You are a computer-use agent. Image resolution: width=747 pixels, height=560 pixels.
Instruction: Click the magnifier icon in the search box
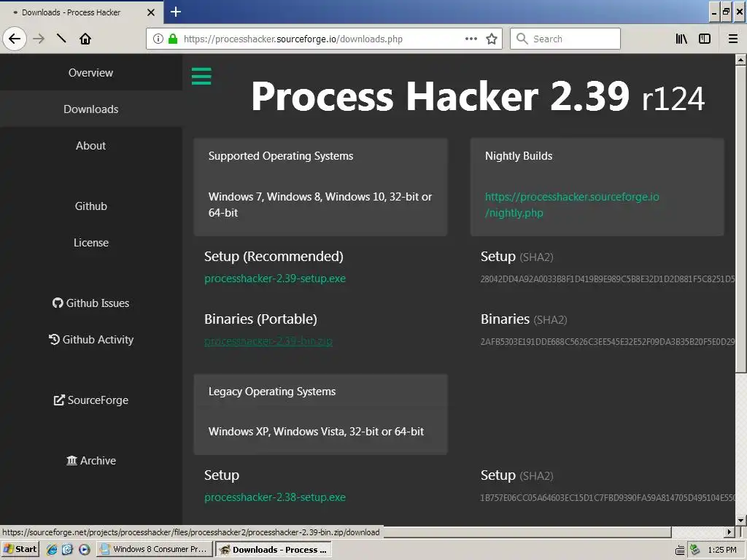point(522,39)
